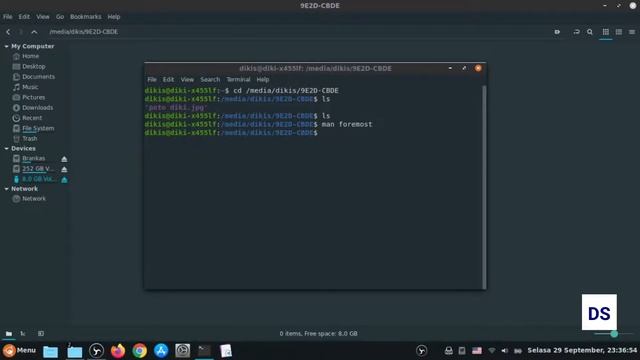Open File System in sidebar

(x=38, y=128)
